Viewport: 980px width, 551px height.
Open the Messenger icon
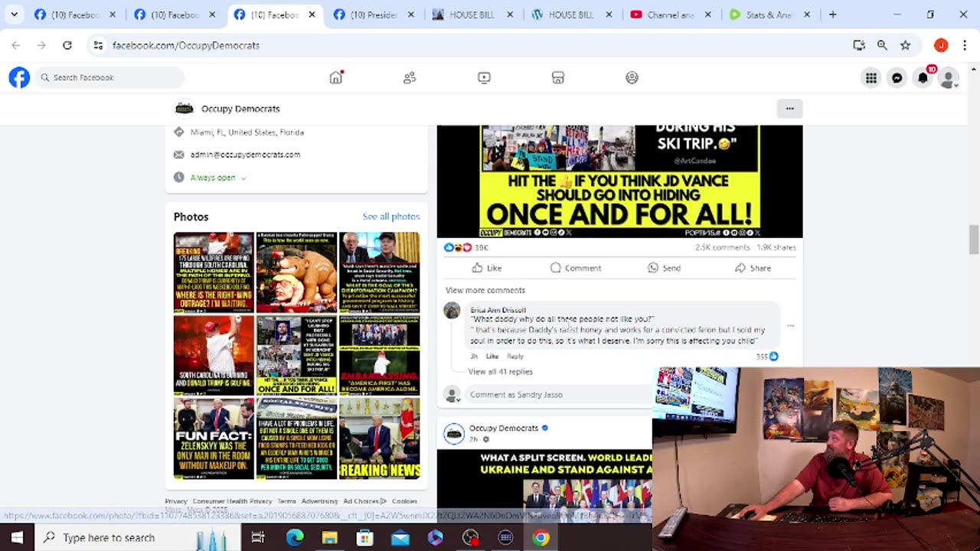(x=897, y=77)
